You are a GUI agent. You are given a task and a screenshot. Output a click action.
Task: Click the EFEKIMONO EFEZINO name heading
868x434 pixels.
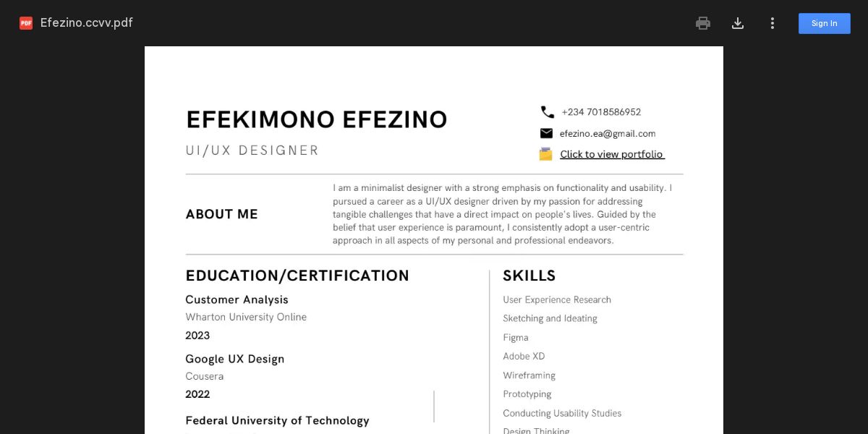[x=317, y=119]
